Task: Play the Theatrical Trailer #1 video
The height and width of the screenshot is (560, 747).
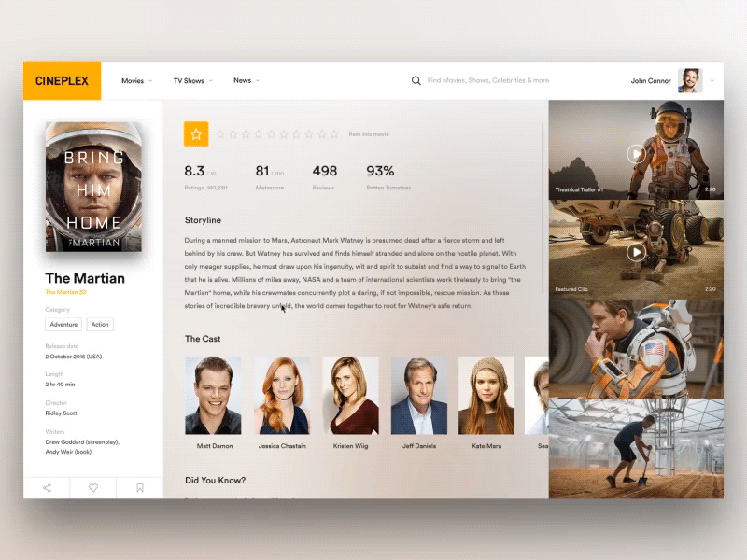Action: (638, 154)
